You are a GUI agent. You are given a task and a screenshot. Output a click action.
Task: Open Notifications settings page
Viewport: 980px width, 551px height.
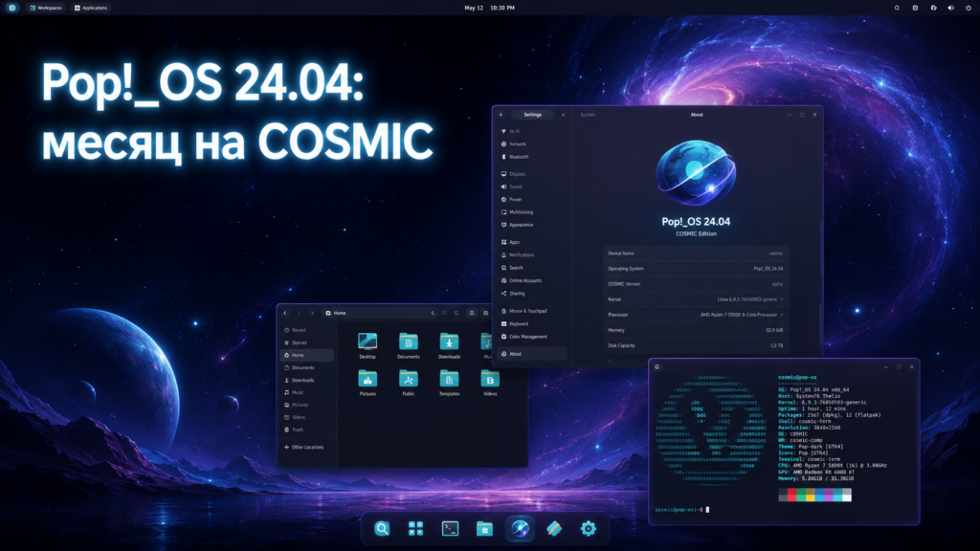pyautogui.click(x=532, y=254)
